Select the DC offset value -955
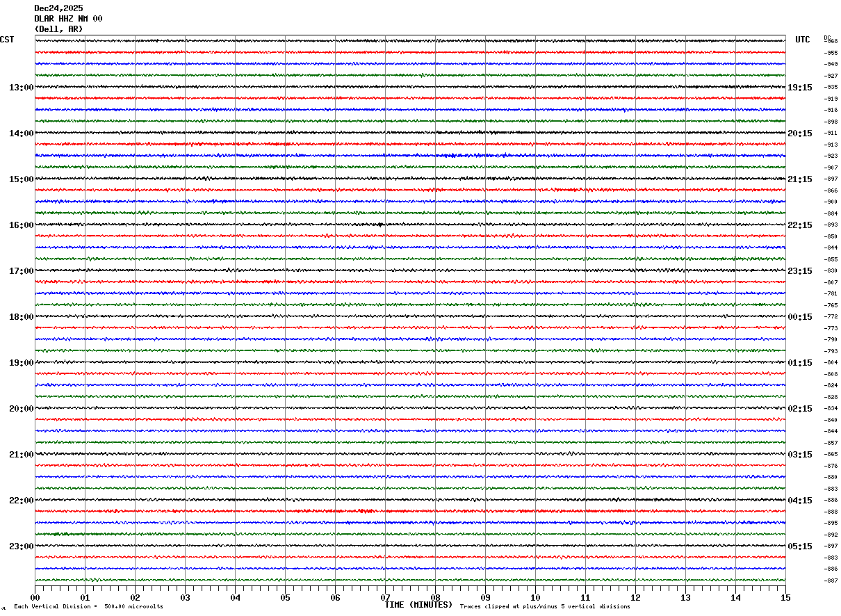Image resolution: width=841 pixels, height=616 pixels. [831, 53]
